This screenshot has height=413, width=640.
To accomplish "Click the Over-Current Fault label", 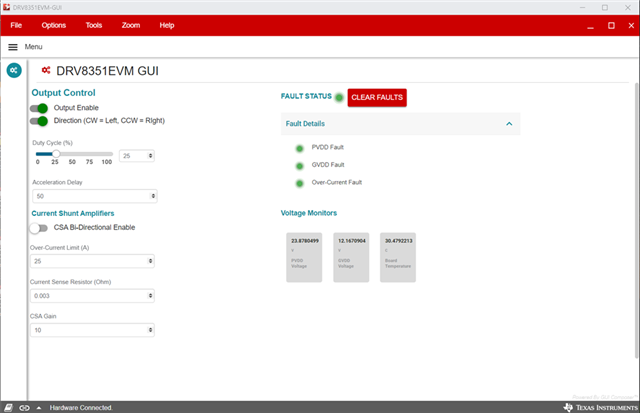I will 337,182.
